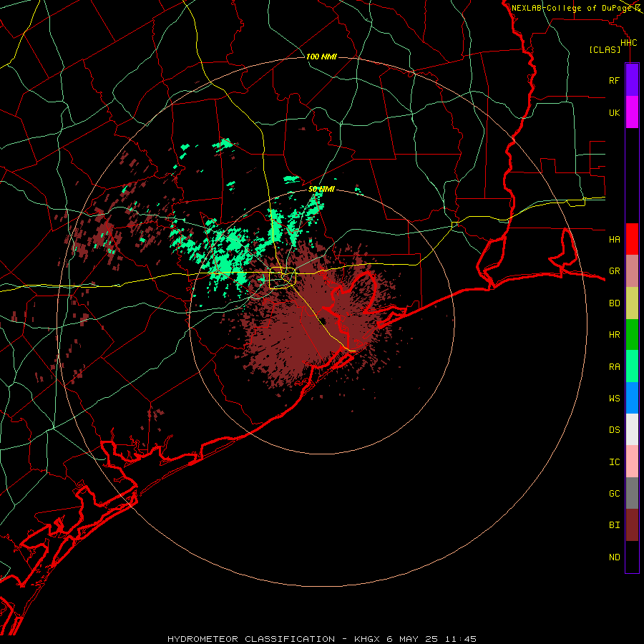Select the IC light pink legend swatch
644x644 pixels.
(632, 462)
